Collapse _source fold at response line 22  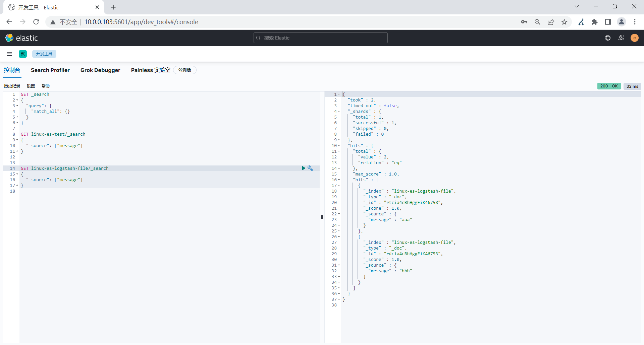[339, 214]
